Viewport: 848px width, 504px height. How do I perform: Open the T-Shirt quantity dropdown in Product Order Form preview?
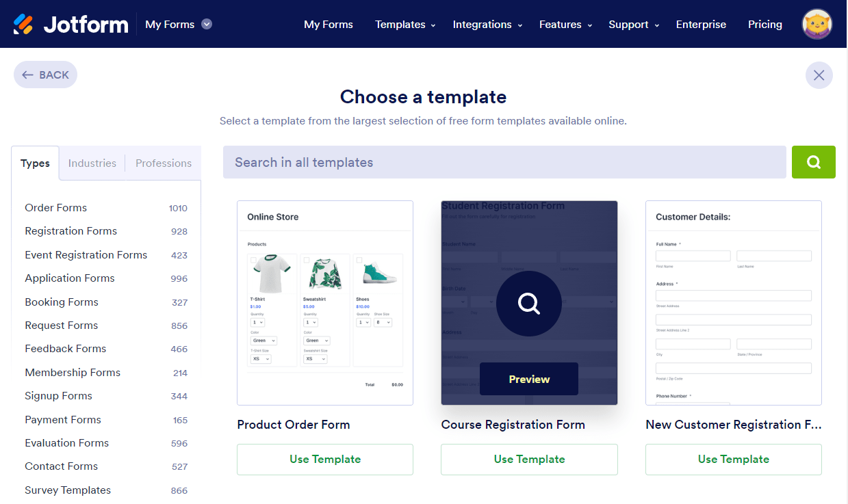coord(257,322)
